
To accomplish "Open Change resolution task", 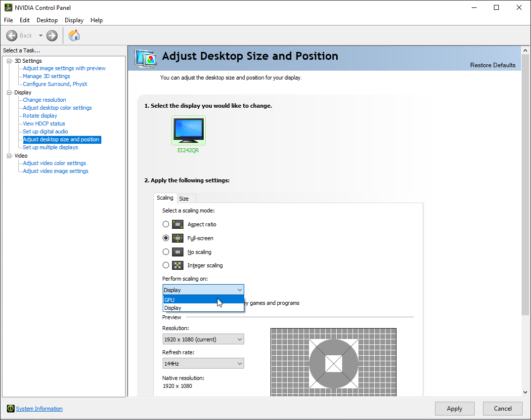I will click(x=44, y=100).
